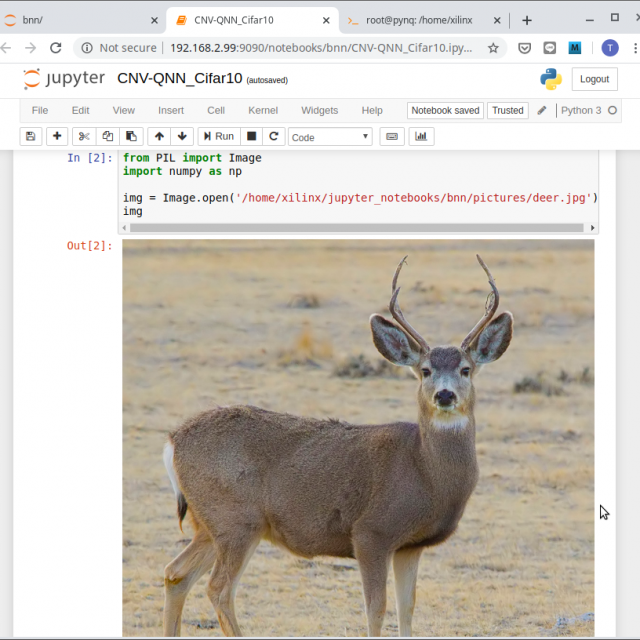Restart the kernel with circular arrow icon

274,136
